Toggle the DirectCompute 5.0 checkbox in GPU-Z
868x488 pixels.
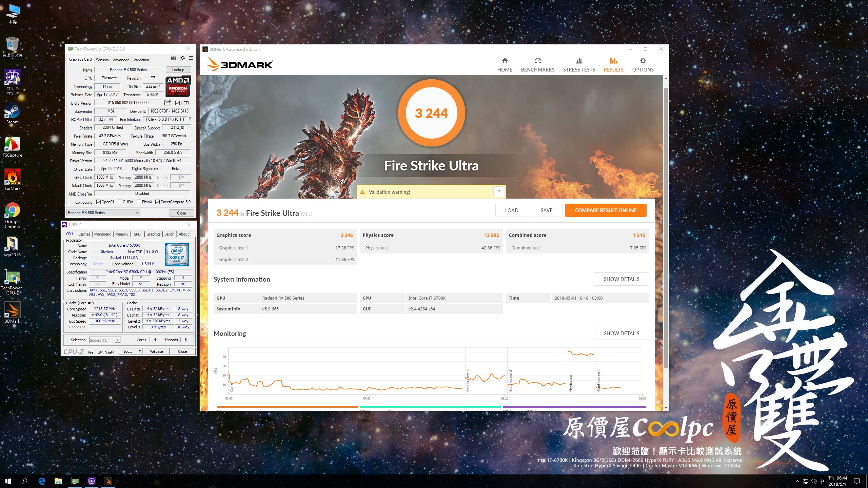tap(157, 202)
